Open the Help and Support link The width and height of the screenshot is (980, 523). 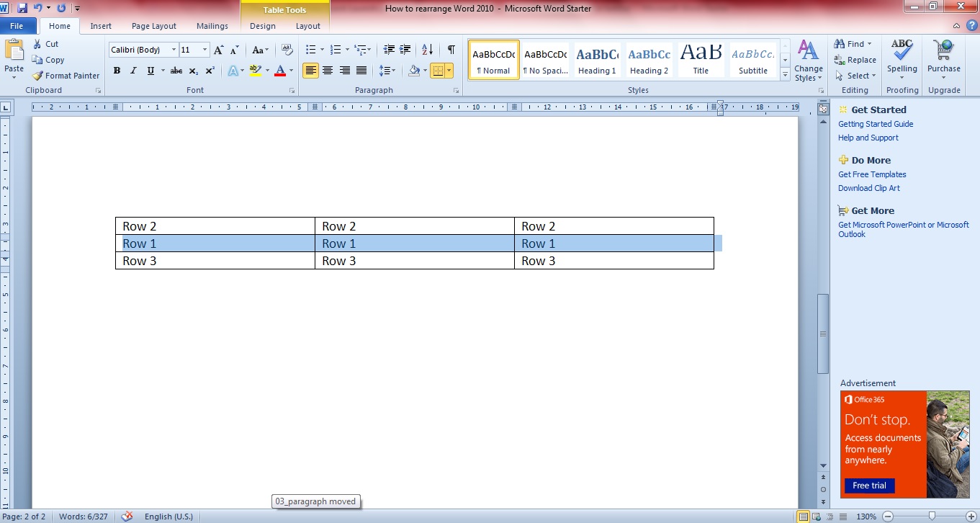tap(868, 138)
